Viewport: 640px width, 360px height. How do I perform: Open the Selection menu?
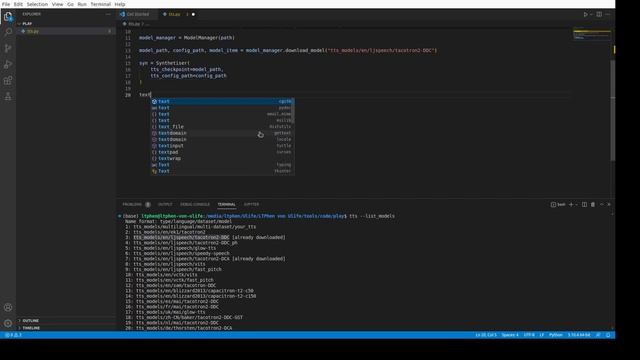tap(37, 4)
